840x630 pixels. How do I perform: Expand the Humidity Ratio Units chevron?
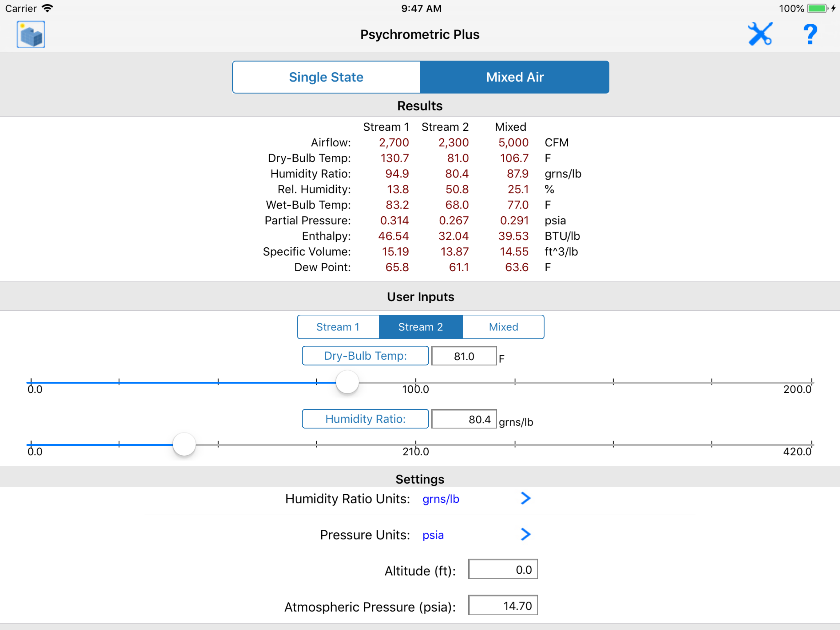525,498
